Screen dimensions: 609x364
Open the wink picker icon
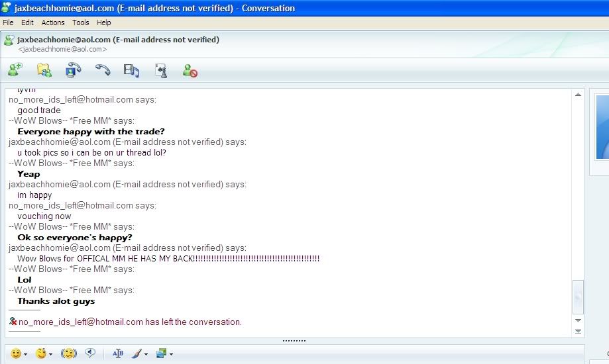pyautogui.click(x=41, y=353)
